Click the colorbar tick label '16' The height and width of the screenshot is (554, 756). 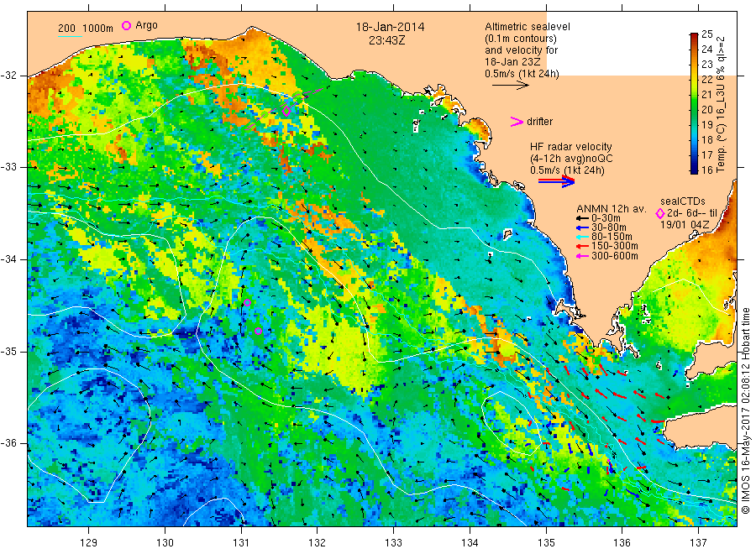click(x=706, y=170)
